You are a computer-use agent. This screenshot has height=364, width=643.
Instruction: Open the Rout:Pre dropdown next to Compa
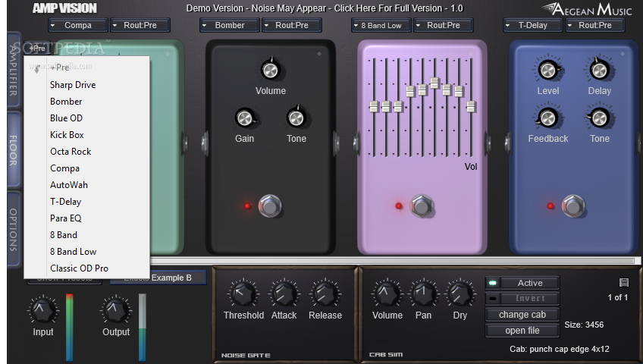pos(140,26)
